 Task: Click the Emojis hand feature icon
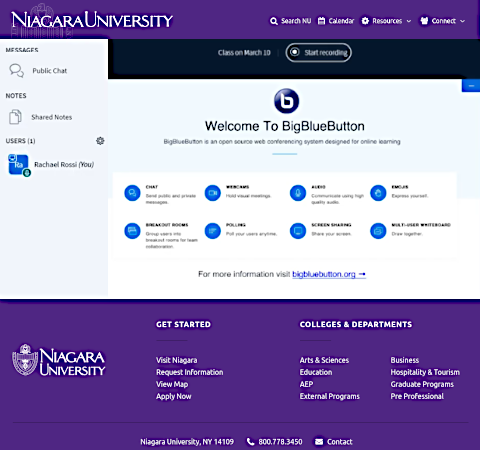378,193
